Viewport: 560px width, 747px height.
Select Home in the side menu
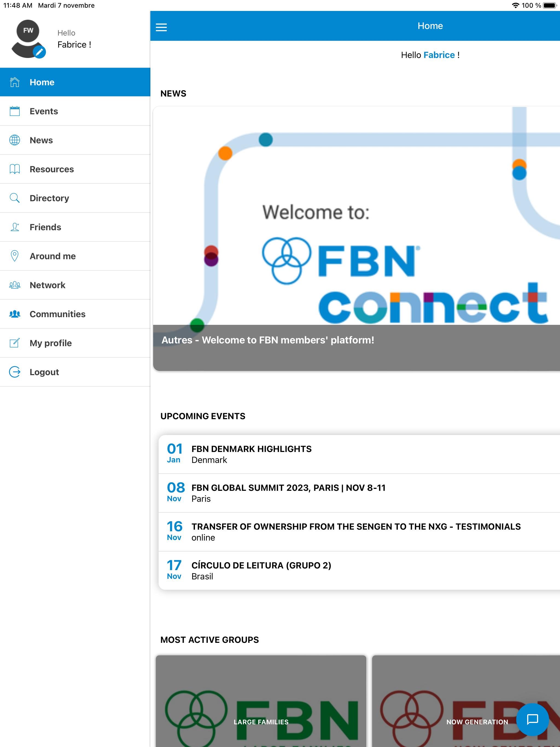point(75,82)
